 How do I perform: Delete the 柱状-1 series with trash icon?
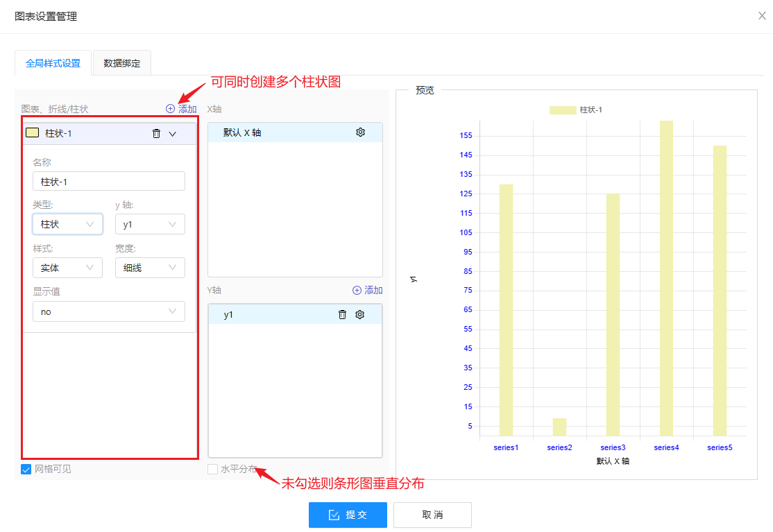pos(156,133)
